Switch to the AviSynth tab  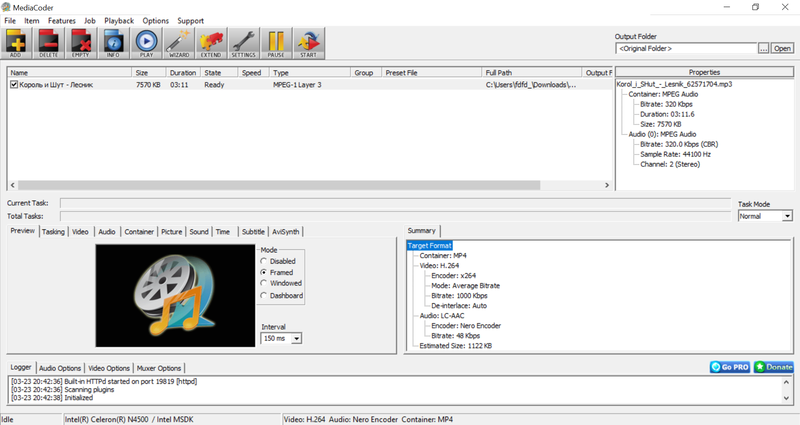286,232
